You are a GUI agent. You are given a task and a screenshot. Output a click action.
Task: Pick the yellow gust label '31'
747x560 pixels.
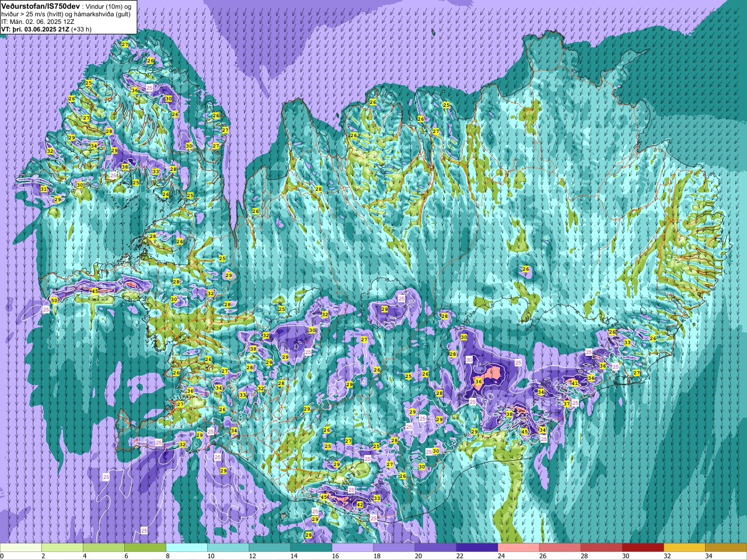44,190
